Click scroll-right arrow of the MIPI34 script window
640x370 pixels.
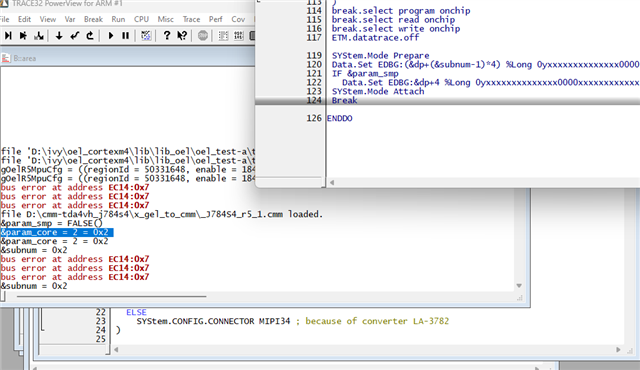[618, 350]
